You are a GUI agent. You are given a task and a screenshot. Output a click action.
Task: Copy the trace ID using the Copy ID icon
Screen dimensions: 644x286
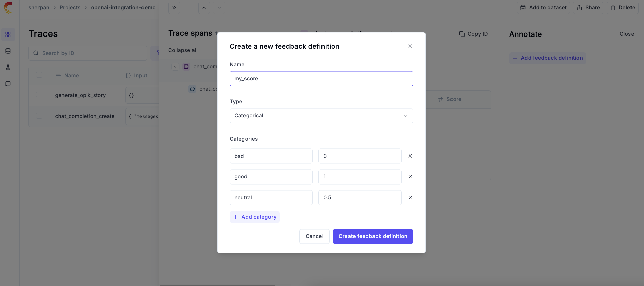click(461, 34)
